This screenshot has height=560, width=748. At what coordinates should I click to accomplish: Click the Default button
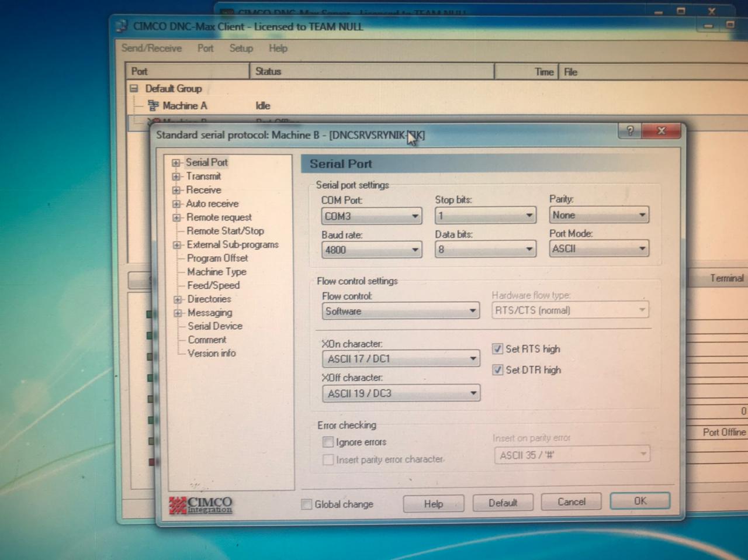point(503,503)
